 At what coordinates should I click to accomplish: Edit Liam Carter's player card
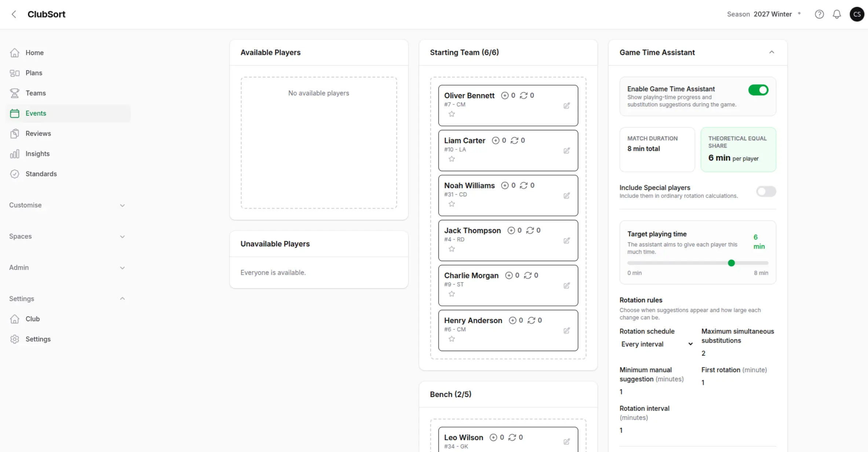click(x=566, y=151)
